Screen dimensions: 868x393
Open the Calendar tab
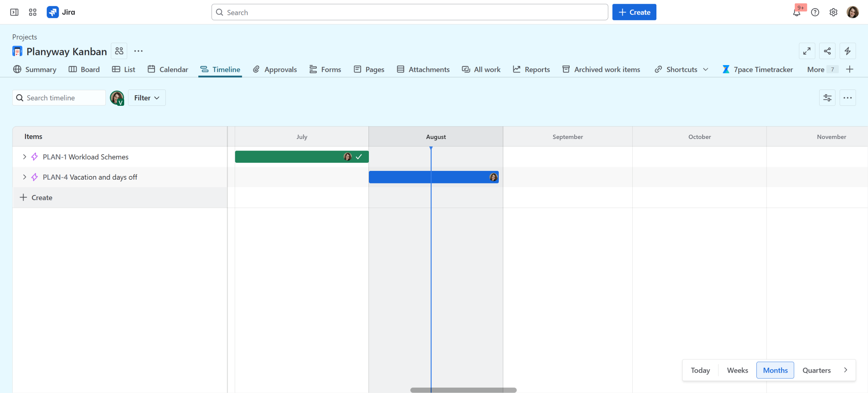click(168, 70)
